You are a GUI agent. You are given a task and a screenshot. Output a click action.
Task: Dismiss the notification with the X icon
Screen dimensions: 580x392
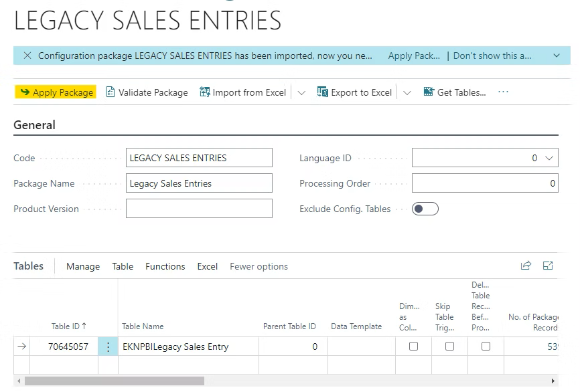tap(27, 56)
